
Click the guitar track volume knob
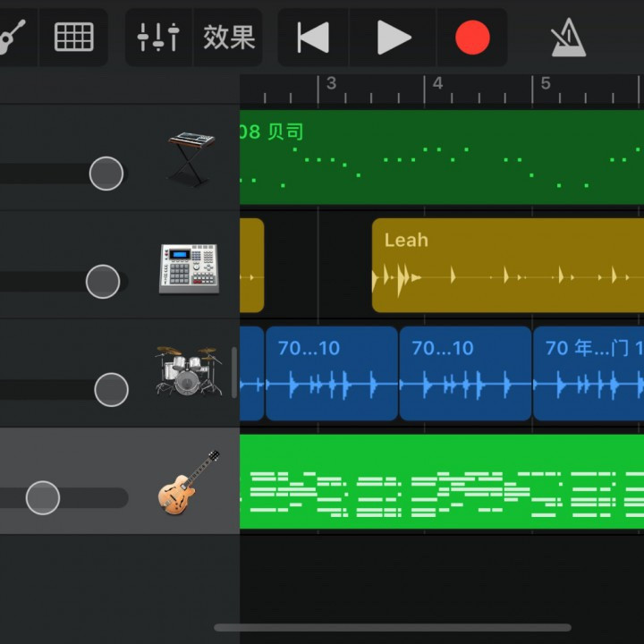(43, 497)
